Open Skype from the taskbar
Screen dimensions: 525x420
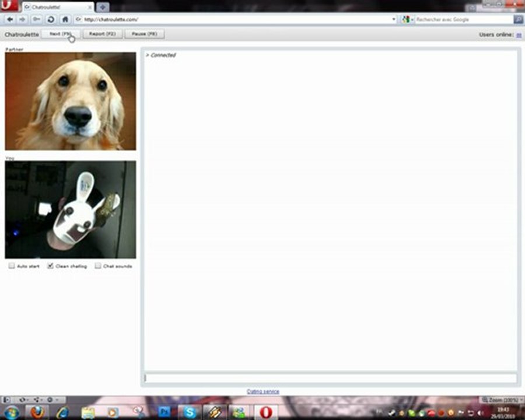coord(190,412)
